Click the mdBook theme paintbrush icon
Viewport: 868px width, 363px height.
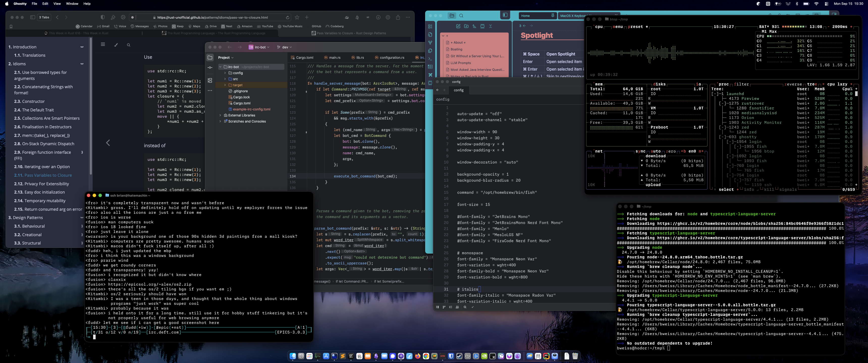point(116,45)
